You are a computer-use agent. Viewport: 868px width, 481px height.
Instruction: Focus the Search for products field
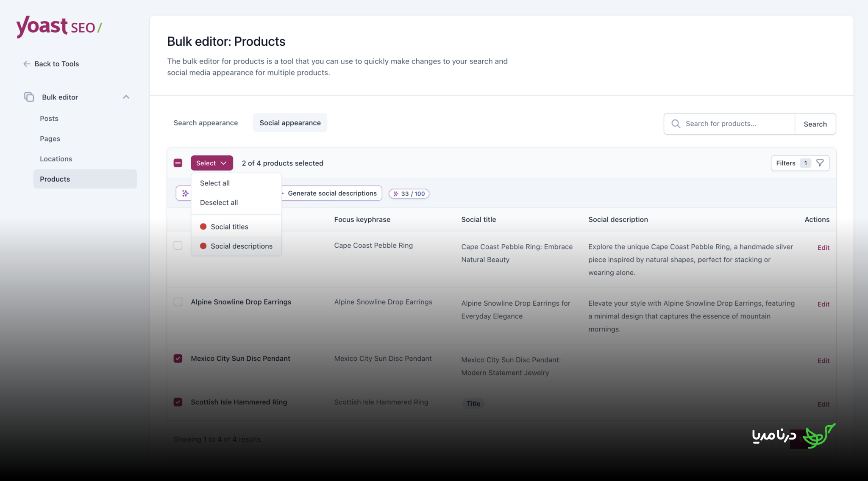click(x=729, y=124)
